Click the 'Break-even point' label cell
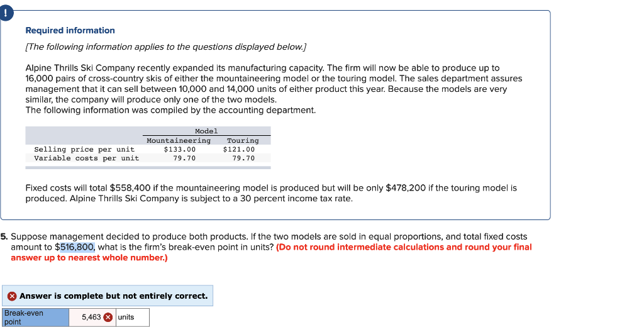Screen dimensions: 644x327 pos(36,317)
